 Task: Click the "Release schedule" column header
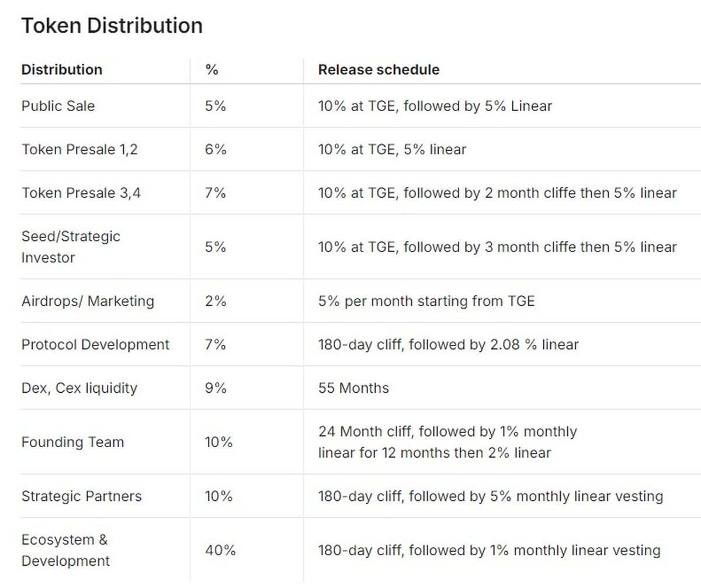(x=379, y=70)
